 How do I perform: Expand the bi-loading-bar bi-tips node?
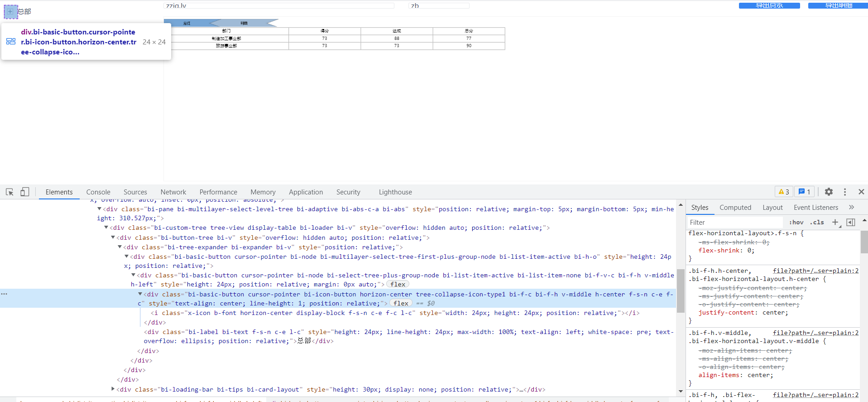tap(113, 389)
